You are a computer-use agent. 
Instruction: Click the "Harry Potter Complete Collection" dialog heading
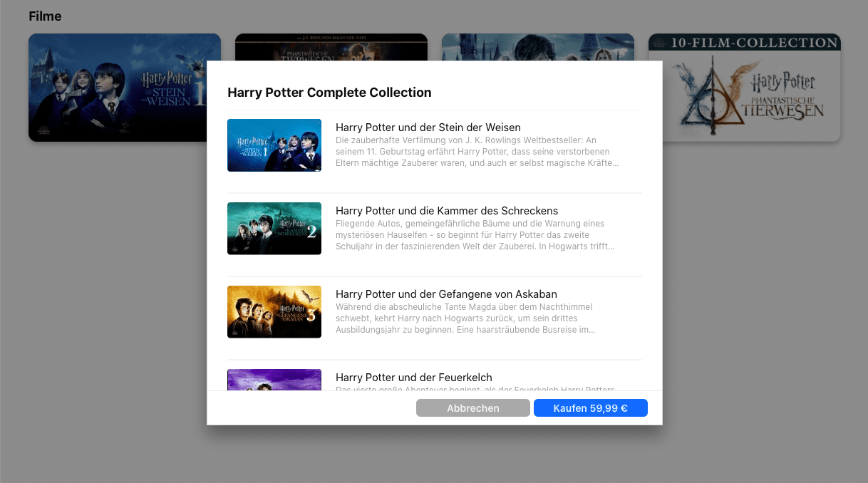coord(329,93)
